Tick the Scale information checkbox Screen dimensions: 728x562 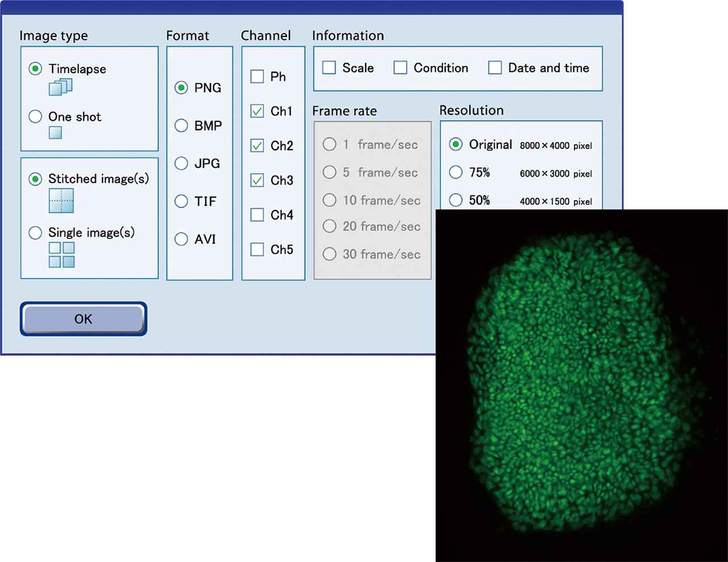[329, 68]
